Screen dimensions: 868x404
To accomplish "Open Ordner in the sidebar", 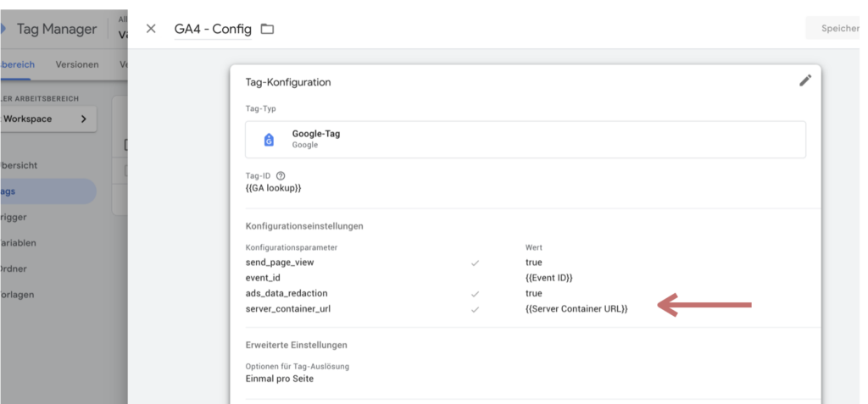I will click(x=14, y=269).
